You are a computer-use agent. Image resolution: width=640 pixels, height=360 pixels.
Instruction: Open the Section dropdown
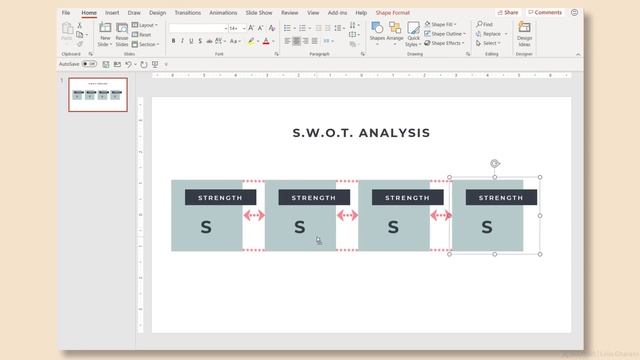(146, 44)
